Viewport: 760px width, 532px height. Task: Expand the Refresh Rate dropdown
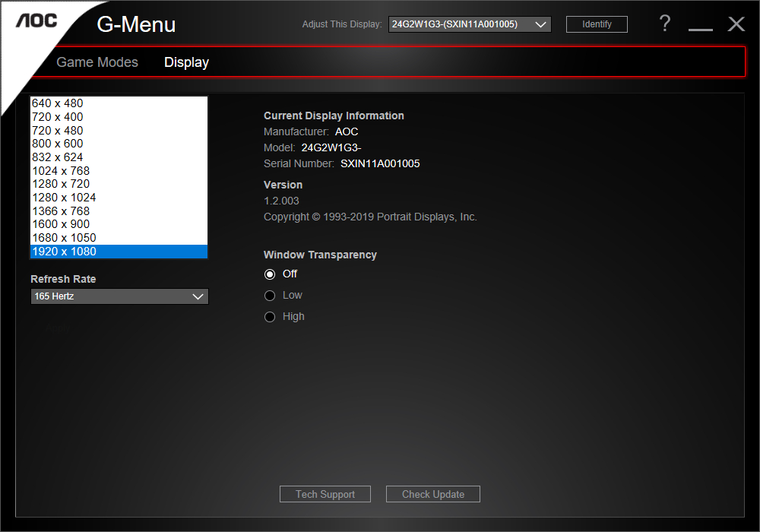119,296
